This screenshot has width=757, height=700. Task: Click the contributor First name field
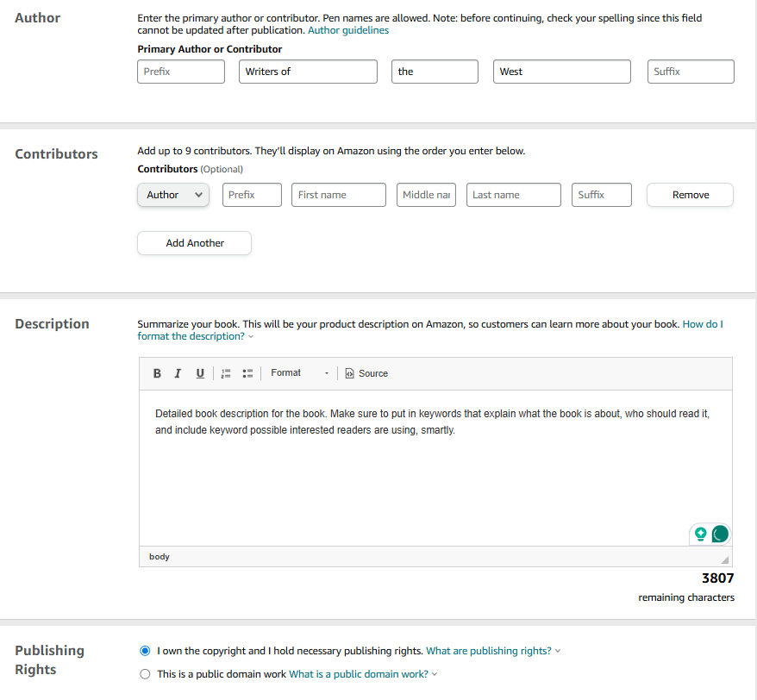click(x=339, y=195)
